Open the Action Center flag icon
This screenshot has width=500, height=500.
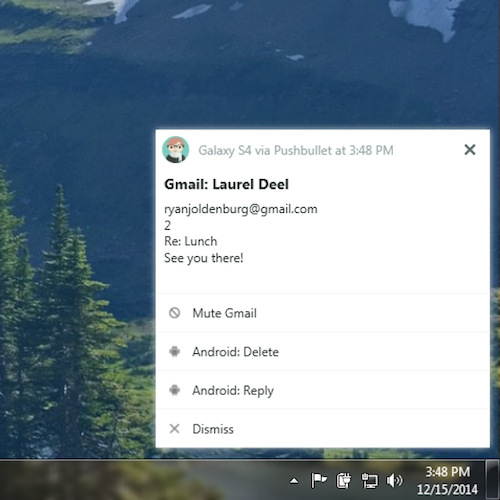(319, 480)
